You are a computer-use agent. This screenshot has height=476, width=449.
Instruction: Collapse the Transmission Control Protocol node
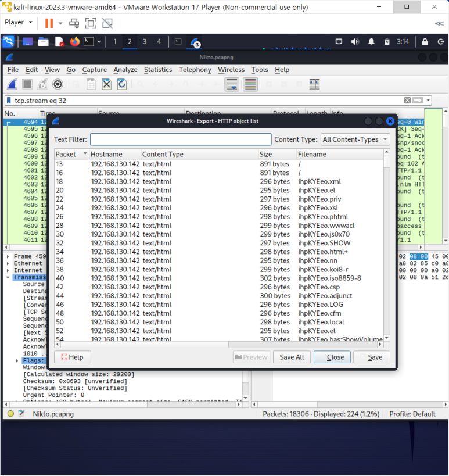8,277
